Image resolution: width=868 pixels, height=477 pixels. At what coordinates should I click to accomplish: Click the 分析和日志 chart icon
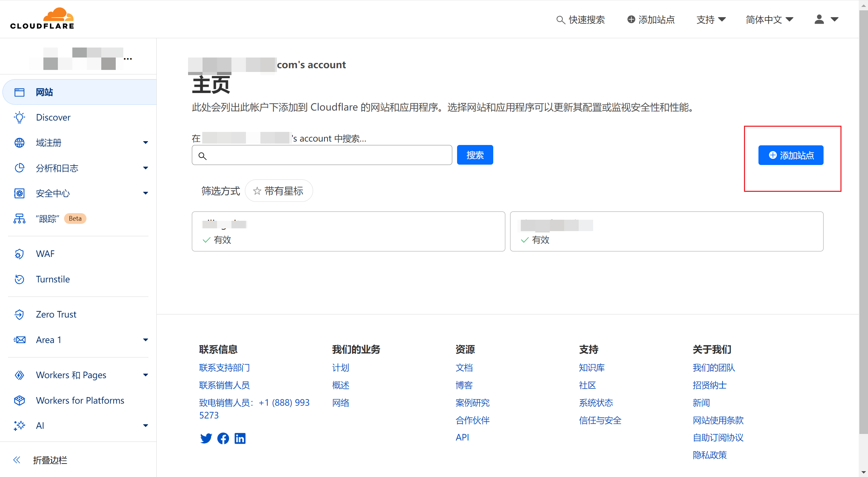20,168
